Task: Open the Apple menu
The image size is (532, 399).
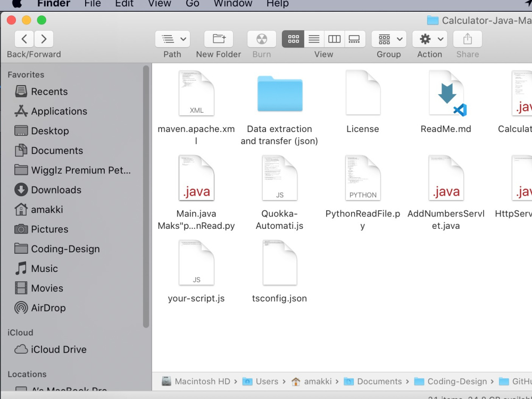Action: click(17, 3)
